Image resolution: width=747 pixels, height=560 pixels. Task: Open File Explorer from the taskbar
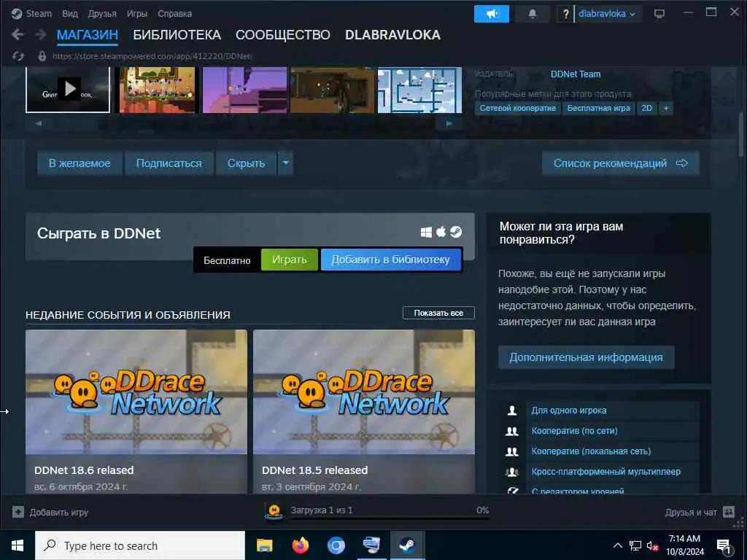coord(264,545)
